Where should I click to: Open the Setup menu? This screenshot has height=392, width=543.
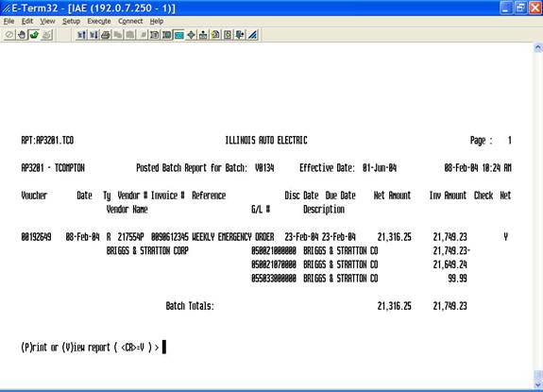pos(72,21)
